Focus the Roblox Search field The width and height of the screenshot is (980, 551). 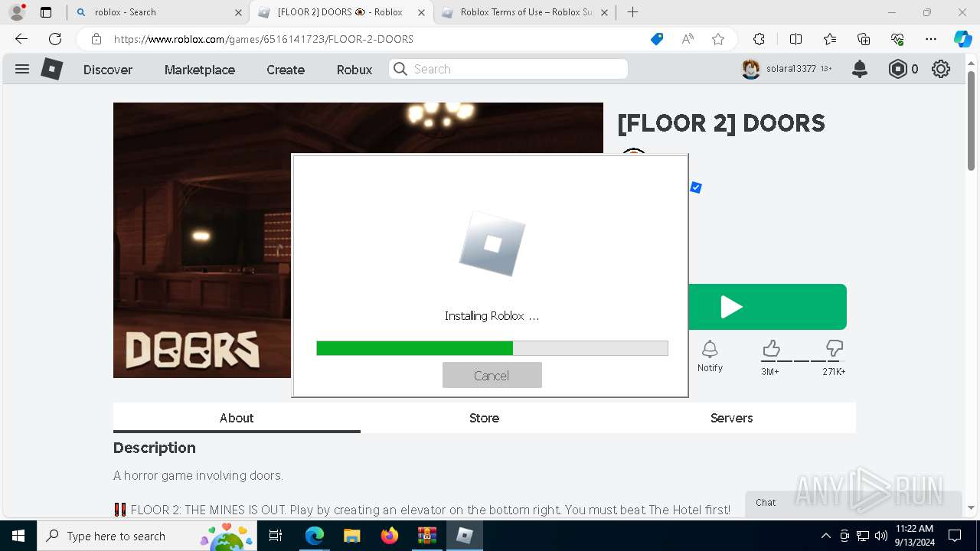pos(508,69)
